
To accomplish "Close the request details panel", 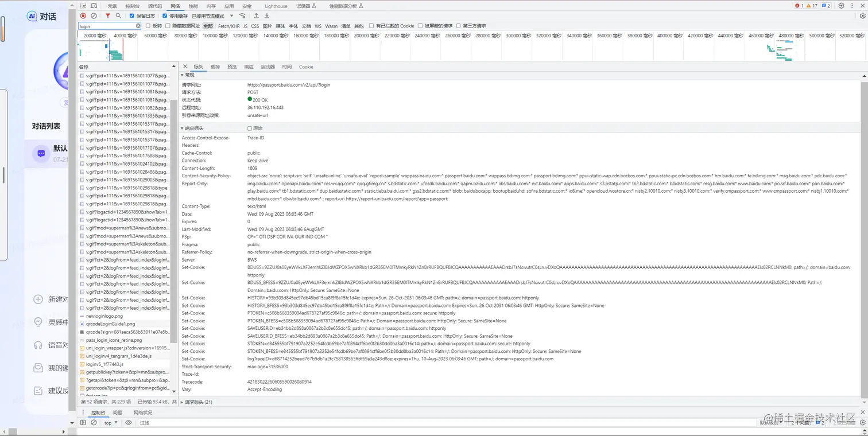I will point(185,67).
